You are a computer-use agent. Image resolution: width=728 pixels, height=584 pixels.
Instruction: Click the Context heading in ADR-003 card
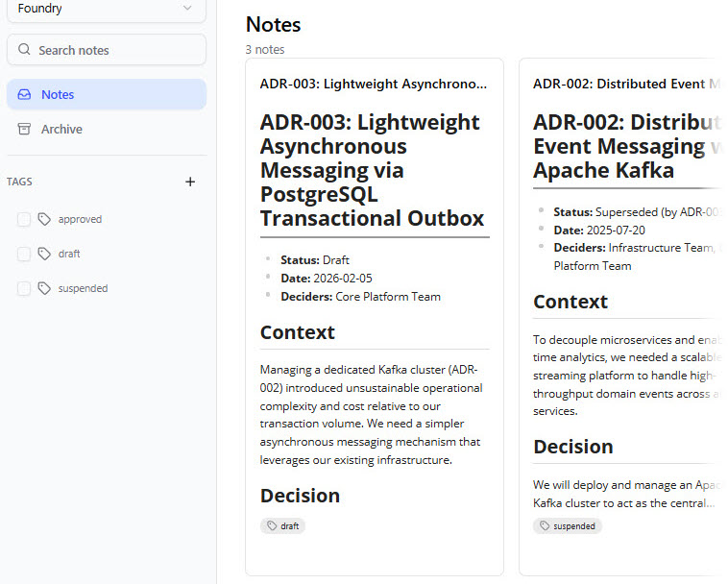click(297, 332)
